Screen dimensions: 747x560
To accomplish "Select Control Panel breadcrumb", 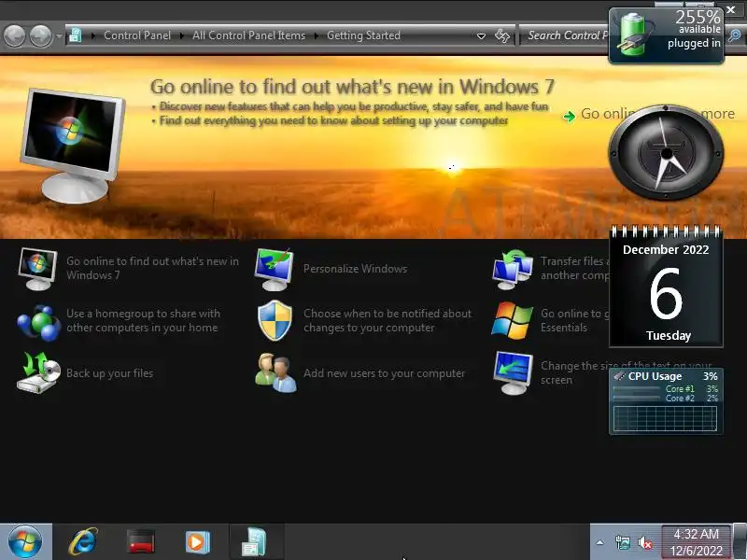I will (x=137, y=35).
